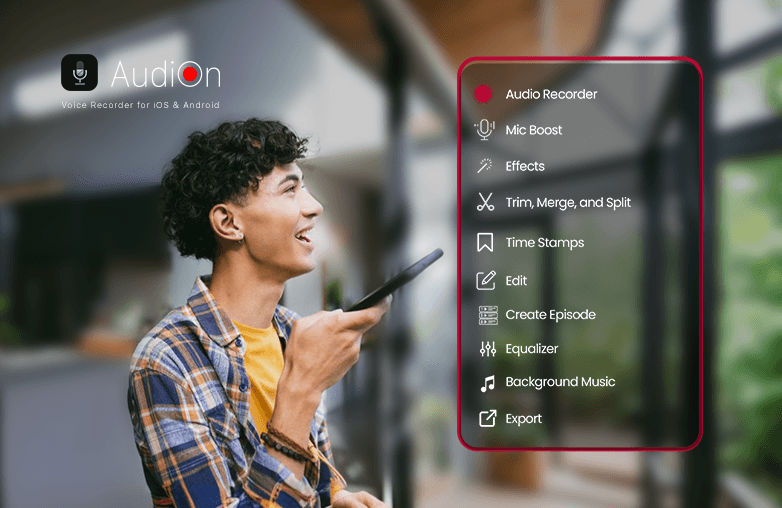Select the Mic Boost label
The image size is (782, 508).
click(534, 130)
